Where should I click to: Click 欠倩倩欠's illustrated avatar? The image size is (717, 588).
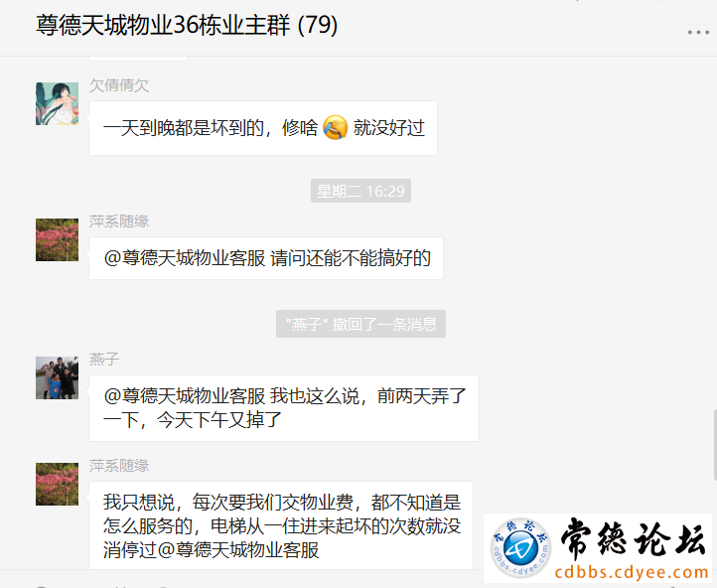58,103
